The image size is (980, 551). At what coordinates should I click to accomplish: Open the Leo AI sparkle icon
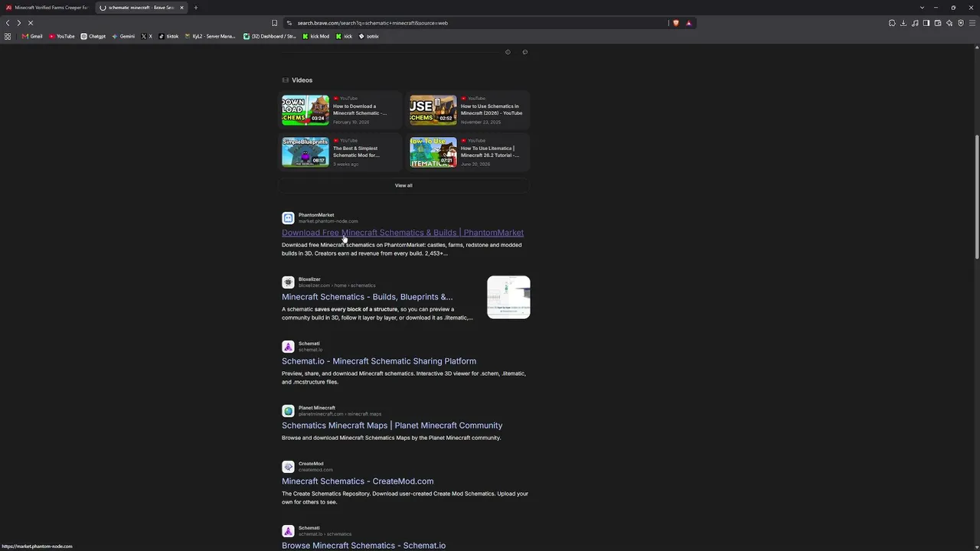[x=949, y=23]
